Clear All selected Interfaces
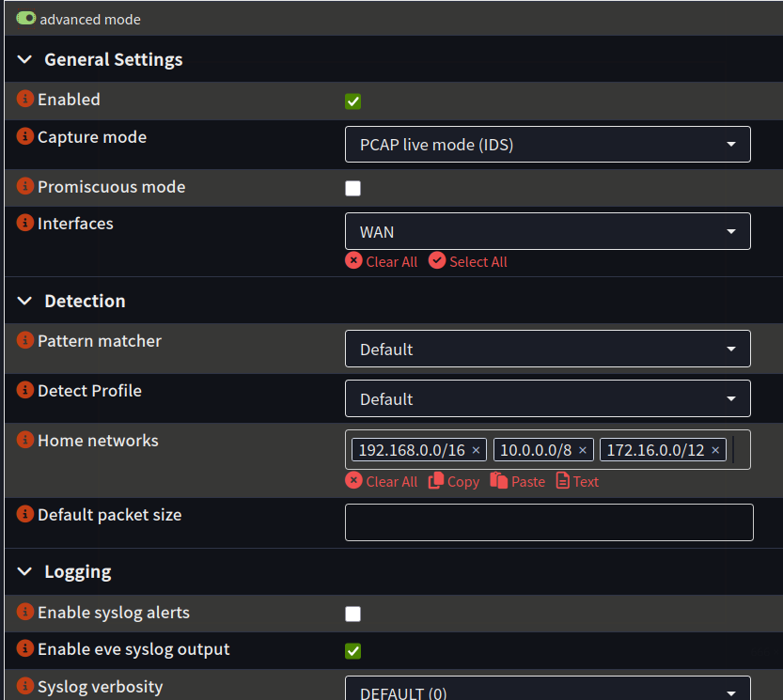The width and height of the screenshot is (783, 700). (382, 261)
